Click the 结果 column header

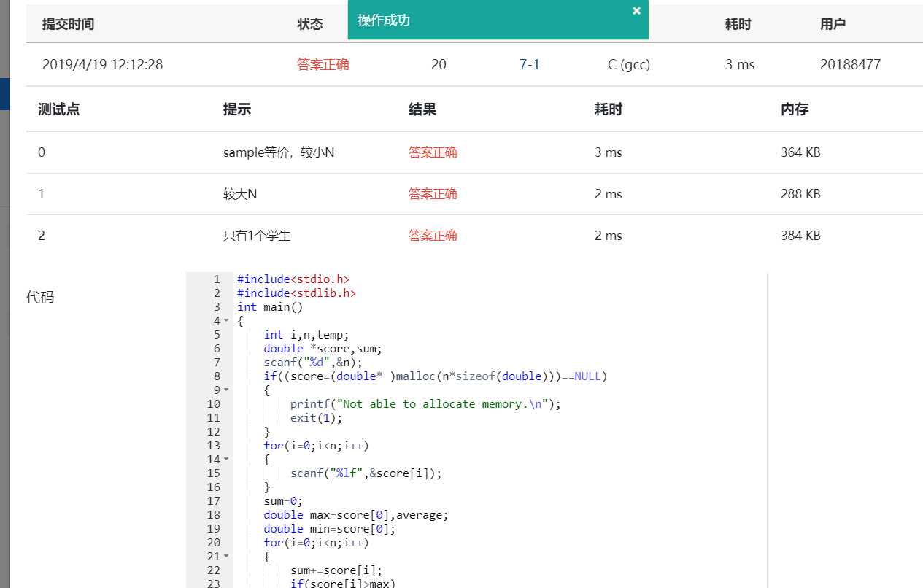[422, 109]
